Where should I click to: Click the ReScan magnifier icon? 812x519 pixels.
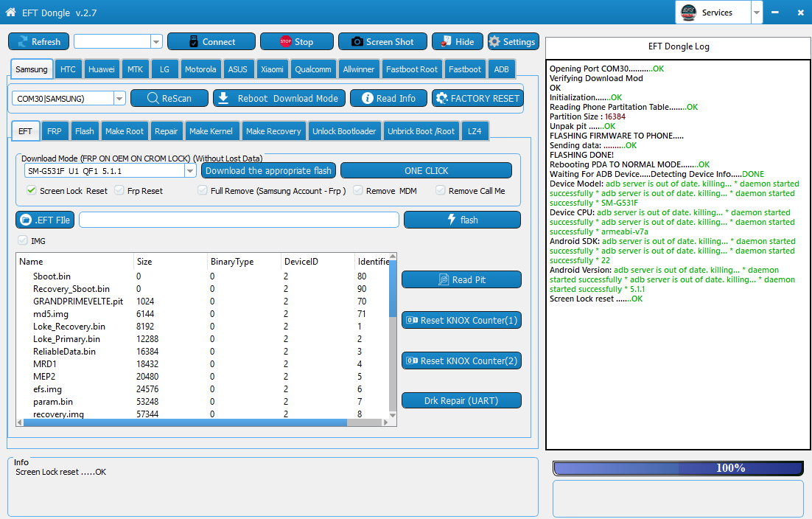tap(153, 98)
